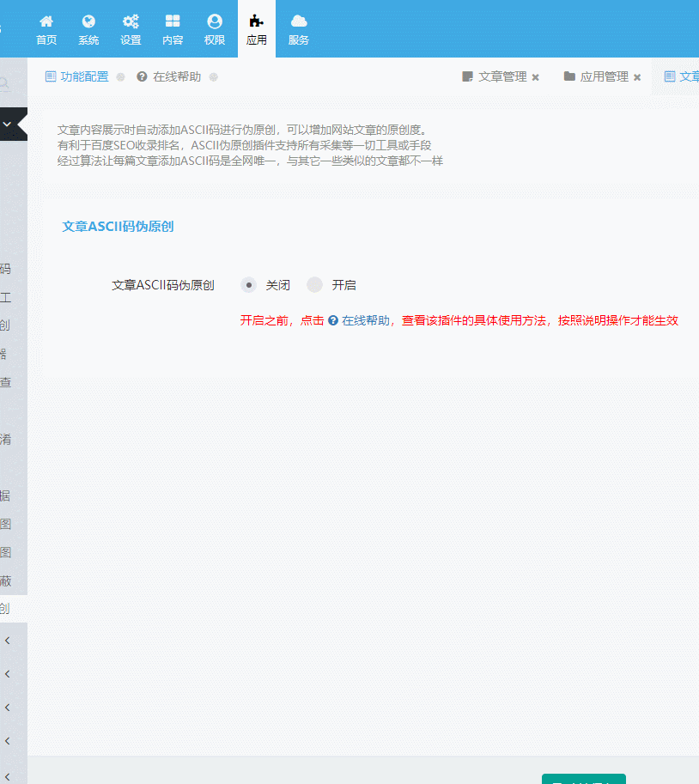699x784 pixels.
Task: Switch to the 应用管理 page tab
Action: coord(596,76)
